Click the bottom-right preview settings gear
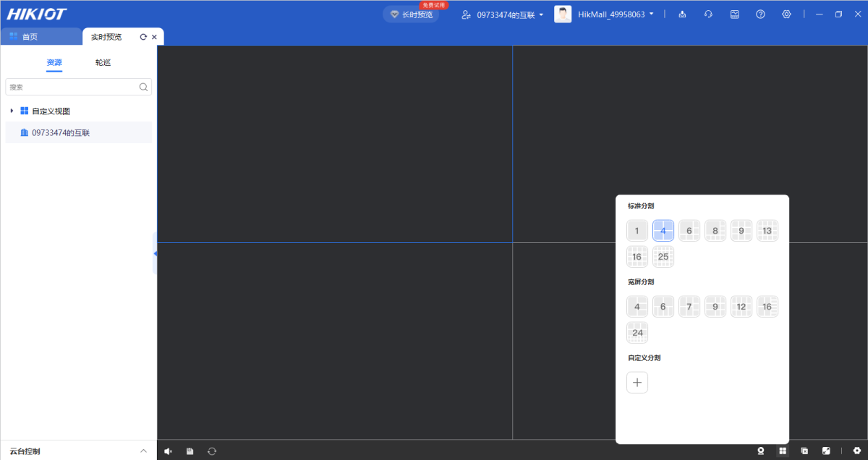This screenshot has height=460, width=868. tap(857, 451)
